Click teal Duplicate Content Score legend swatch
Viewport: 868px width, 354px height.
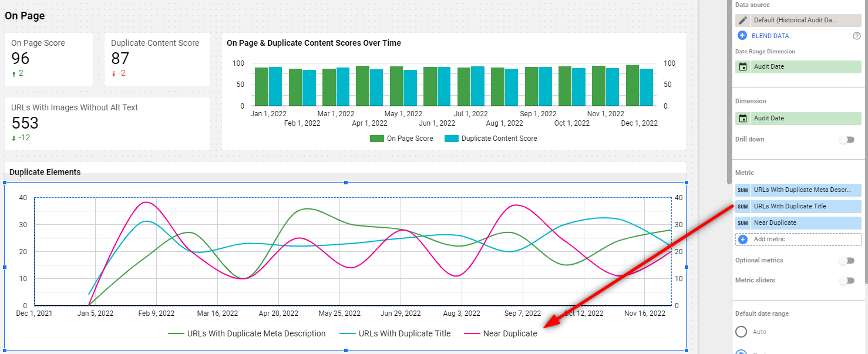click(x=451, y=139)
